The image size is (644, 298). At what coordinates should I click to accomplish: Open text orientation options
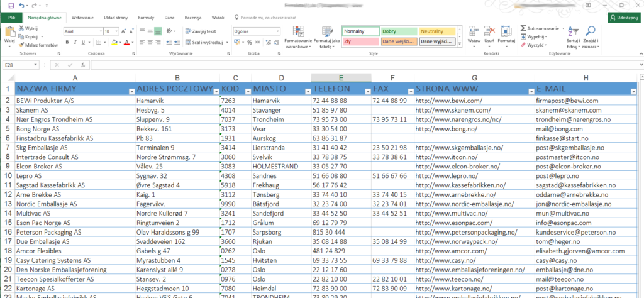point(171,31)
